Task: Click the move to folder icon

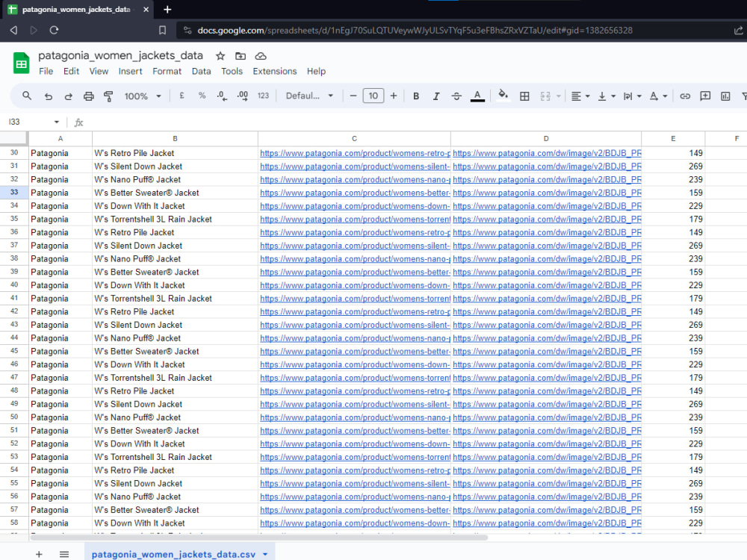Action: tap(241, 56)
